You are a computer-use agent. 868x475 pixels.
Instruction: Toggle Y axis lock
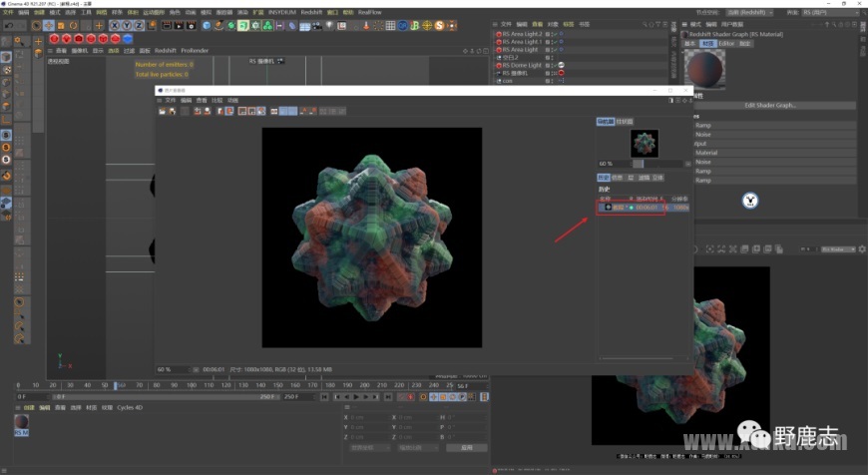point(127,26)
